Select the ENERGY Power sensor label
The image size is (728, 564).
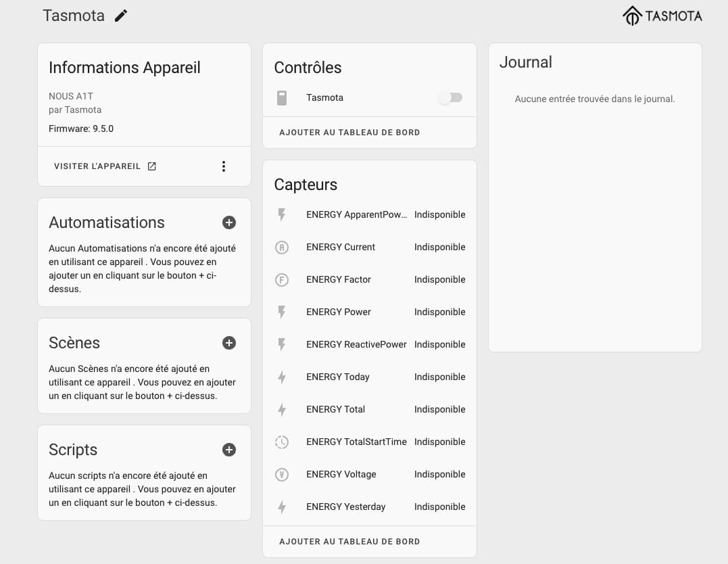coord(339,312)
